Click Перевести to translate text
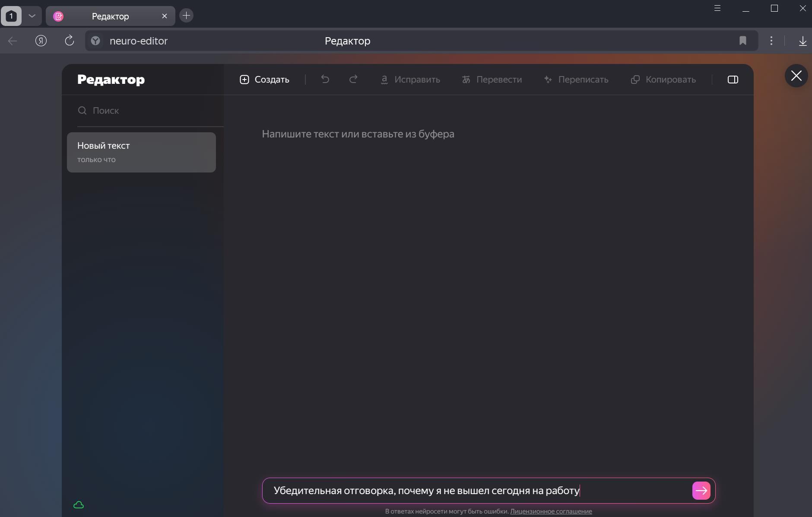This screenshot has width=812, height=517. pyautogui.click(x=492, y=80)
